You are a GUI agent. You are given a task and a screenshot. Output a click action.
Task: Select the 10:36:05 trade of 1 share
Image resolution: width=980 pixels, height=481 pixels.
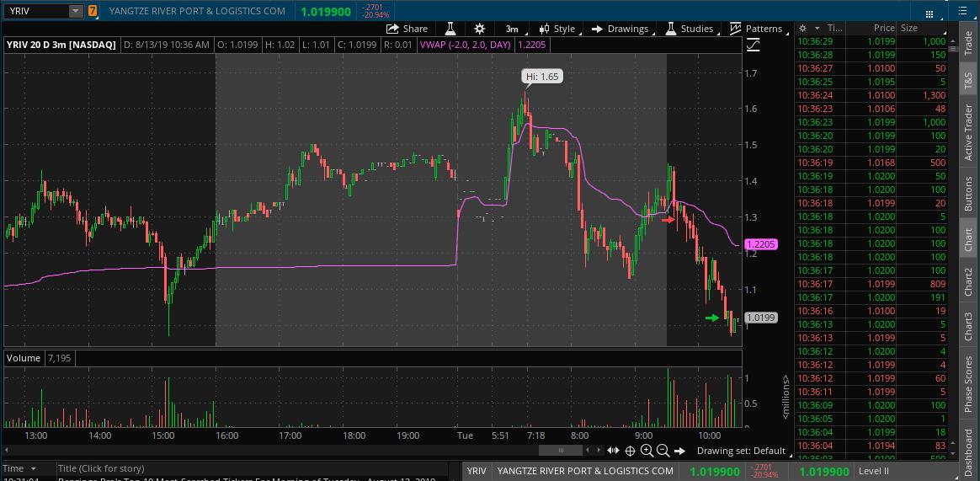pos(871,419)
